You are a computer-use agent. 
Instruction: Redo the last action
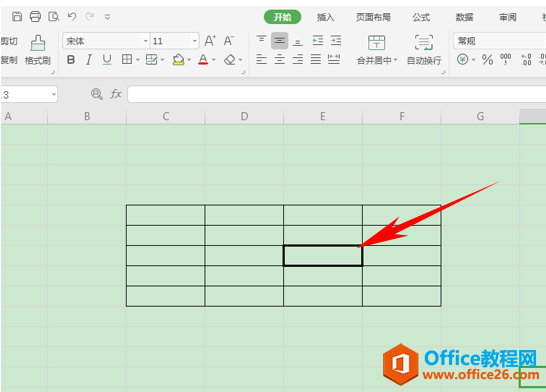(90, 16)
